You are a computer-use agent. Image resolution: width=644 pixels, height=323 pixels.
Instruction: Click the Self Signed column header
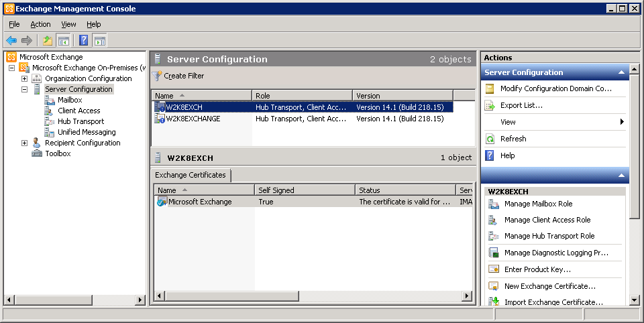coord(305,190)
